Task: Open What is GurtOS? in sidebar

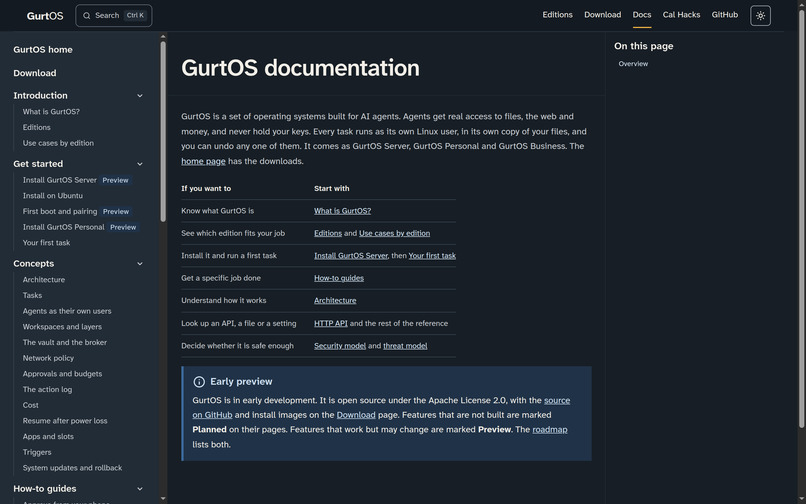Action: tap(51, 112)
